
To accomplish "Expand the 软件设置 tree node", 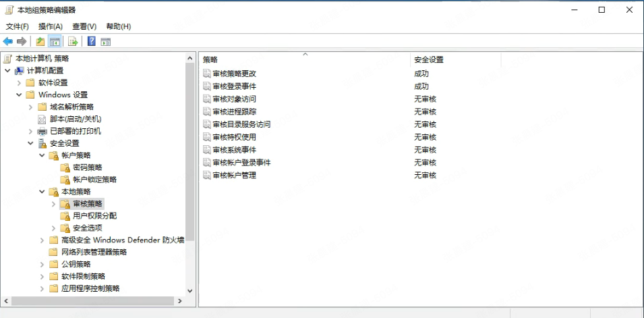I will 19,82.
